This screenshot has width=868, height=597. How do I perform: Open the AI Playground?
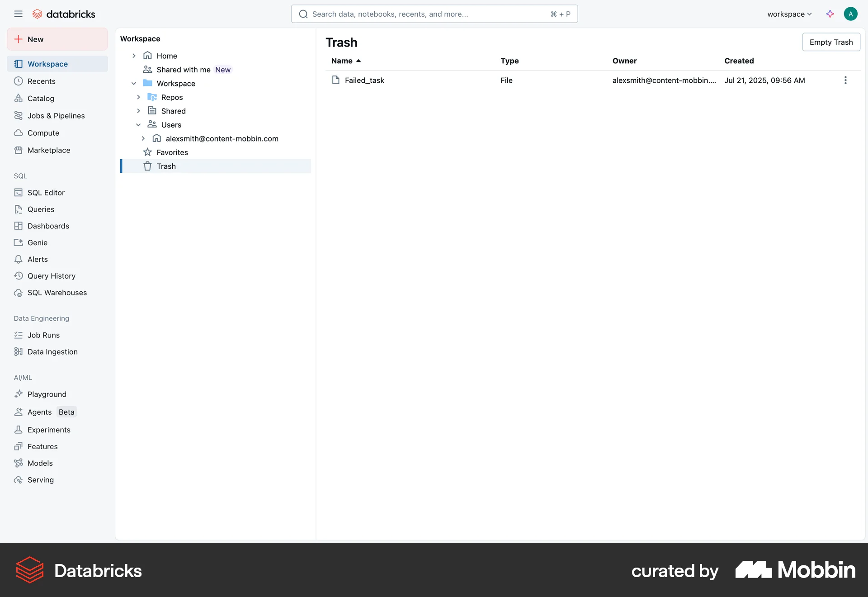click(x=47, y=394)
